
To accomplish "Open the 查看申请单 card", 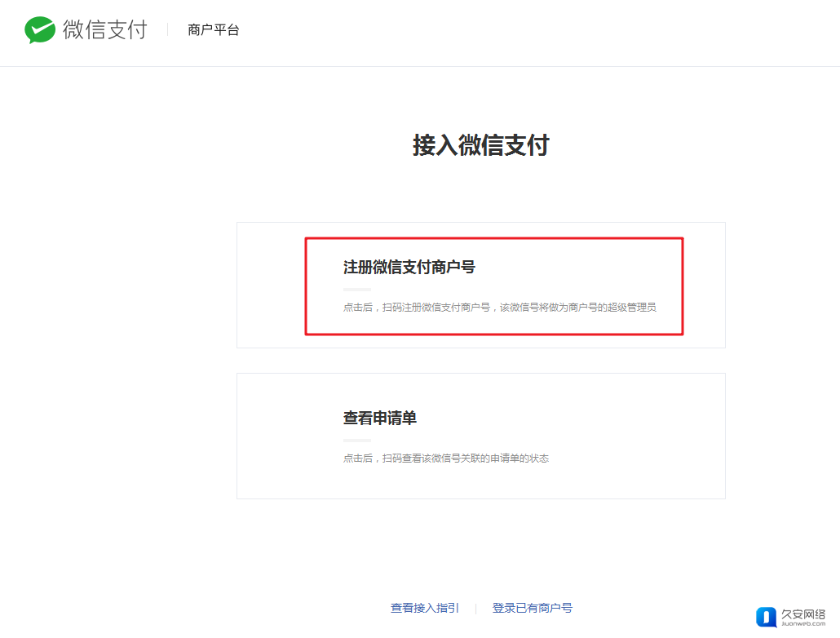I will point(481,436).
